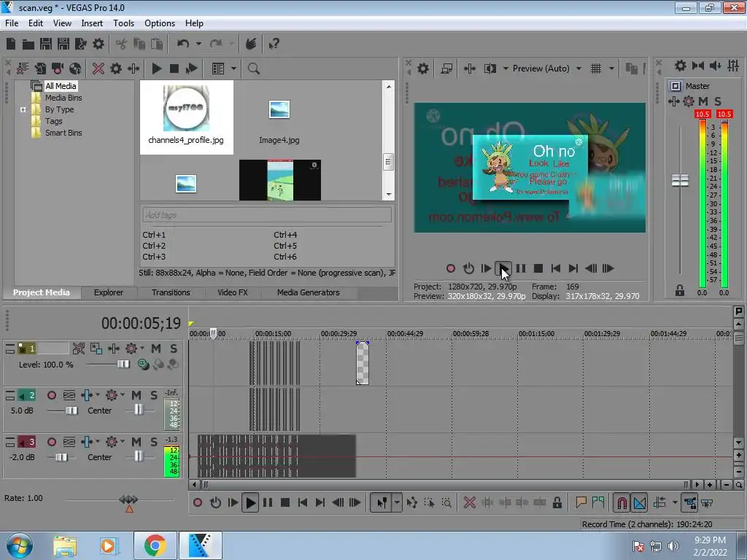This screenshot has height=560, width=747.
Task: Pause playback in the video preview
Action: (521, 268)
